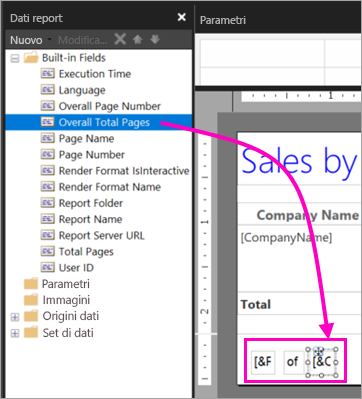The image size is (362, 399).
Task: Collapse the Built-in Fields folder
Action: pyautogui.click(x=15, y=59)
